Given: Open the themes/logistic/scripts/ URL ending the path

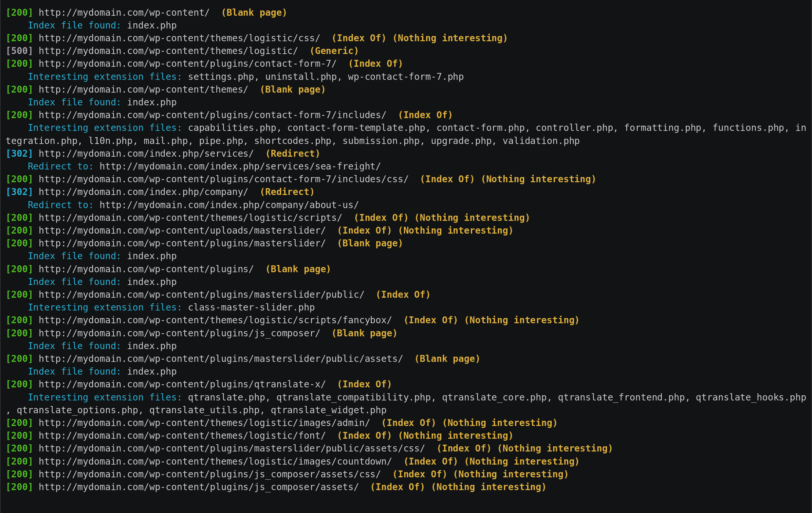Looking at the screenshot, I should tap(190, 218).
